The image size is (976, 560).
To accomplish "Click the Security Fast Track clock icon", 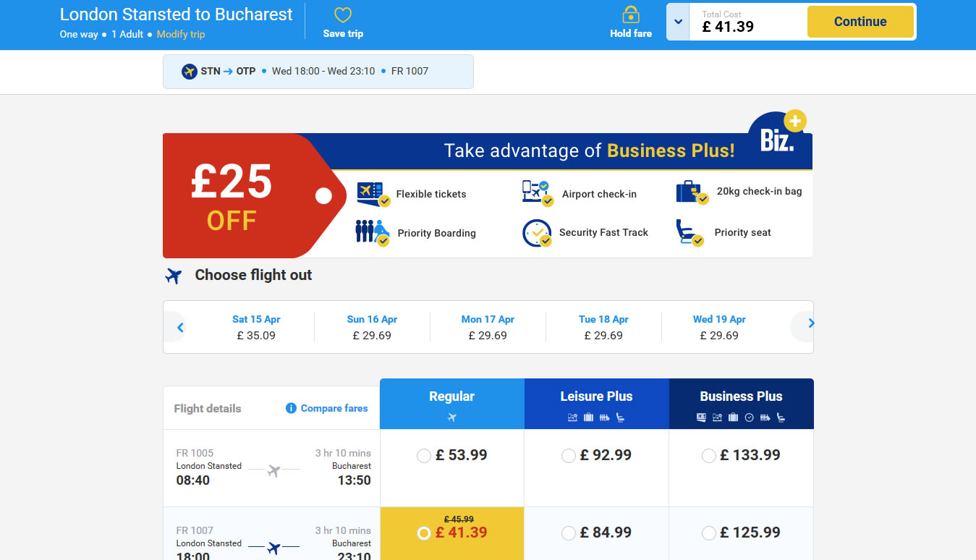I will pyautogui.click(x=536, y=233).
